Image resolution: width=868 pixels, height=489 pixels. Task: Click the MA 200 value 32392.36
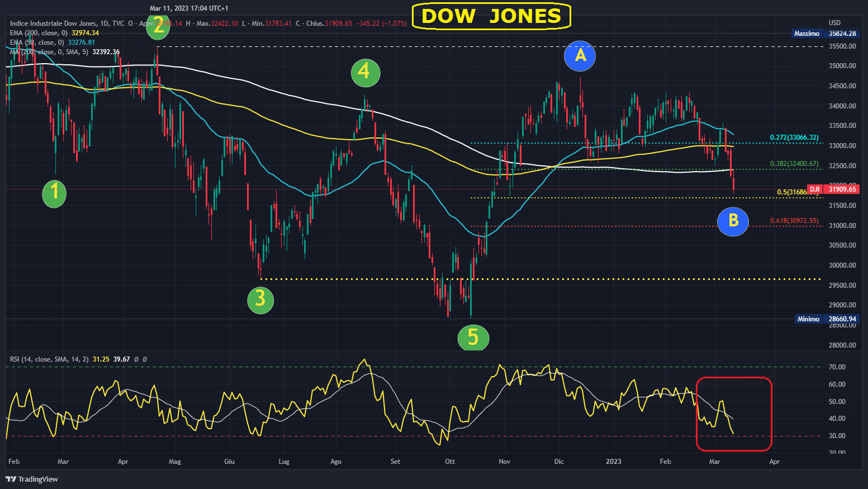pyautogui.click(x=106, y=52)
